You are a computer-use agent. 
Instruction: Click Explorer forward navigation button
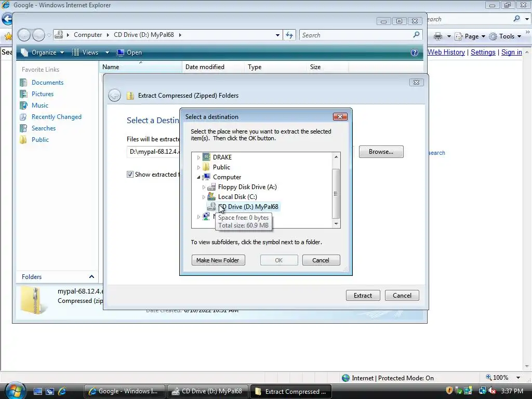tap(38, 35)
